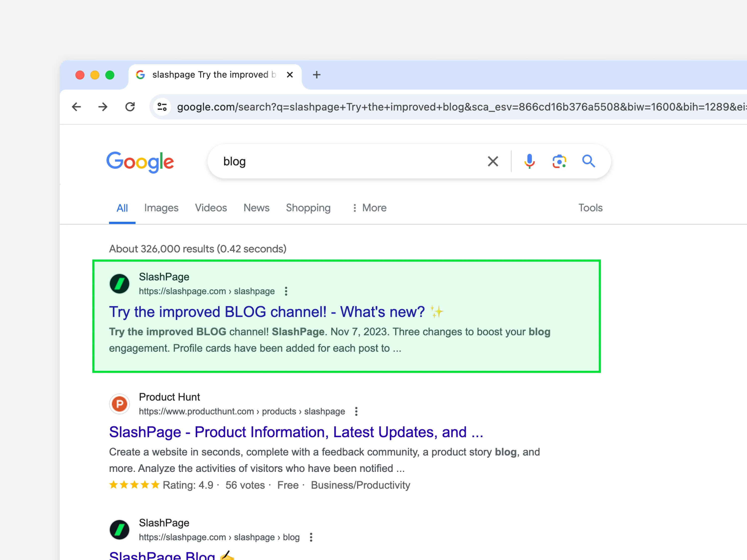Click slashpage.com › slashpage › blog URL
This screenshot has height=560, width=747.
[x=220, y=537]
